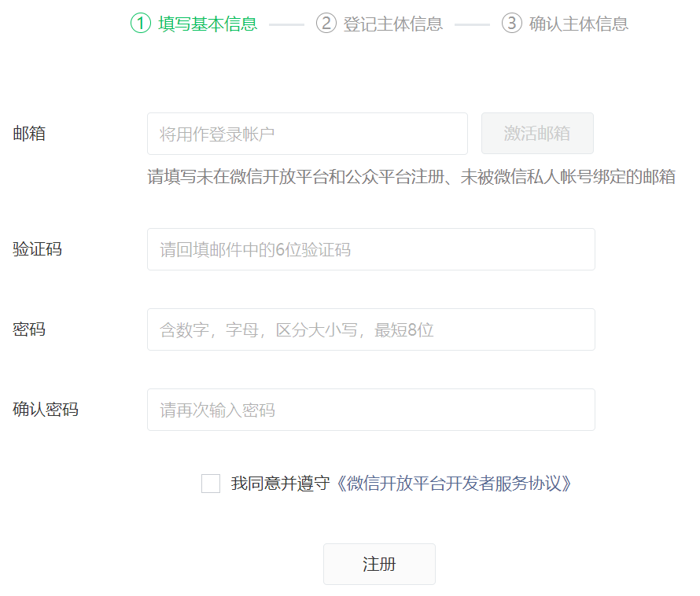Viewport: 700px width, 596px height.
Task: Click the 密码 field label
Action: [x=29, y=329]
